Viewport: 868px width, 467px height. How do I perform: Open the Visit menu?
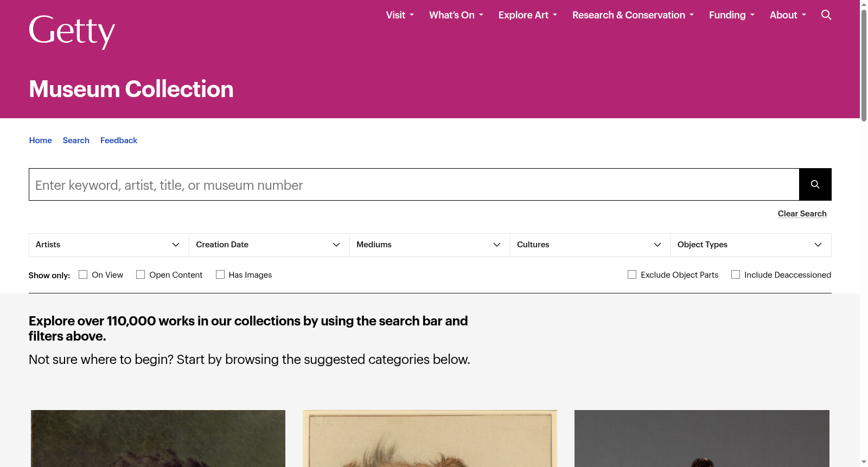tap(400, 15)
